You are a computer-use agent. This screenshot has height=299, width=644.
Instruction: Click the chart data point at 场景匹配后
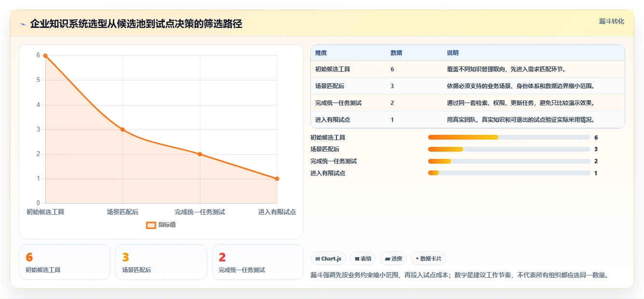122,130
